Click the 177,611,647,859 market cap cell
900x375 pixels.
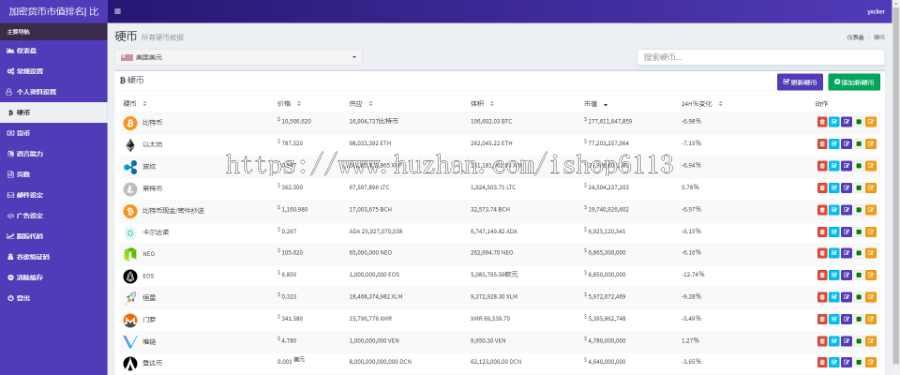point(608,121)
